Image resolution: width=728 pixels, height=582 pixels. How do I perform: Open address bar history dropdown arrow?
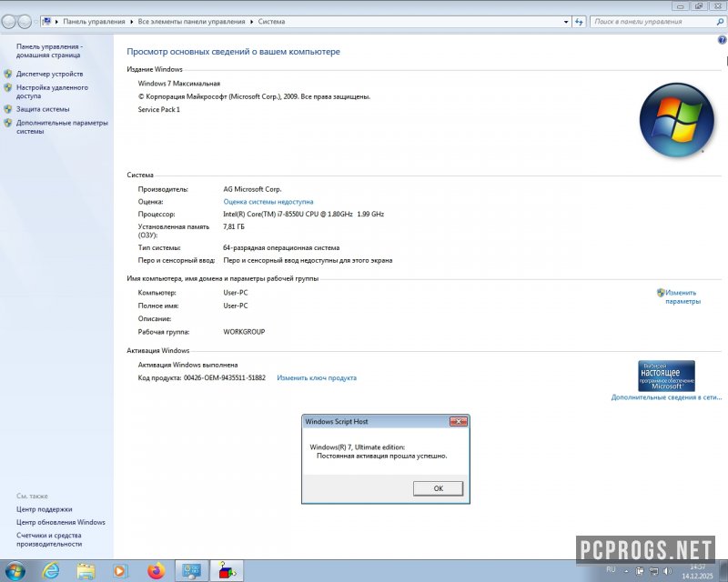coord(566,22)
